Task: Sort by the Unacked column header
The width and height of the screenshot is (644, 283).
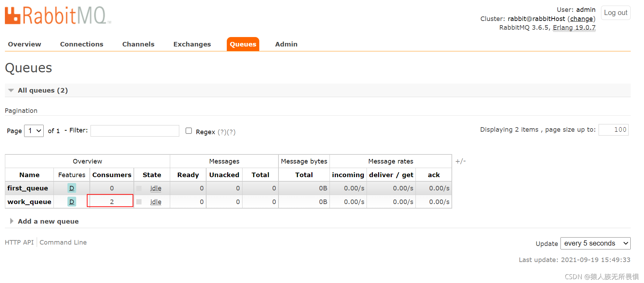Action: 224,175
